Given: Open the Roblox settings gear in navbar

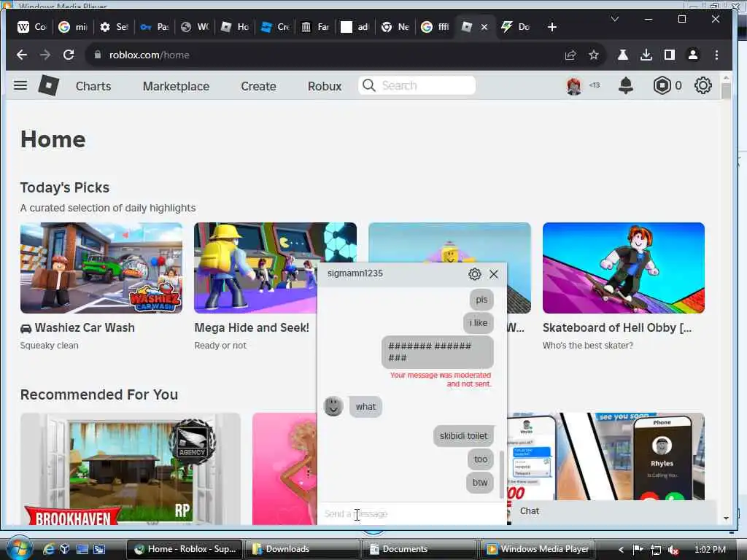Looking at the screenshot, I should pyautogui.click(x=703, y=86).
